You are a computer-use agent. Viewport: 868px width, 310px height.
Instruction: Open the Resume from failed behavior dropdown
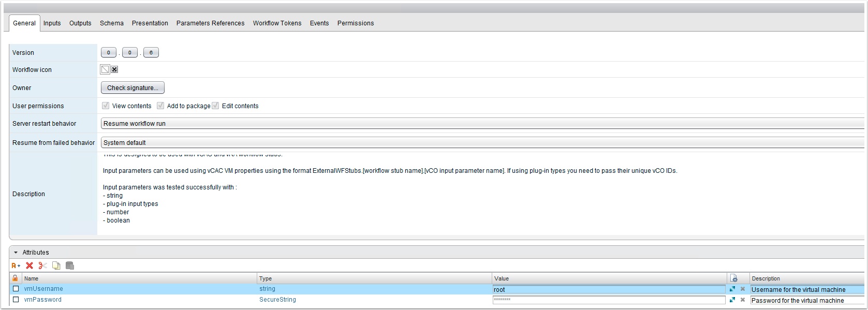coord(481,143)
